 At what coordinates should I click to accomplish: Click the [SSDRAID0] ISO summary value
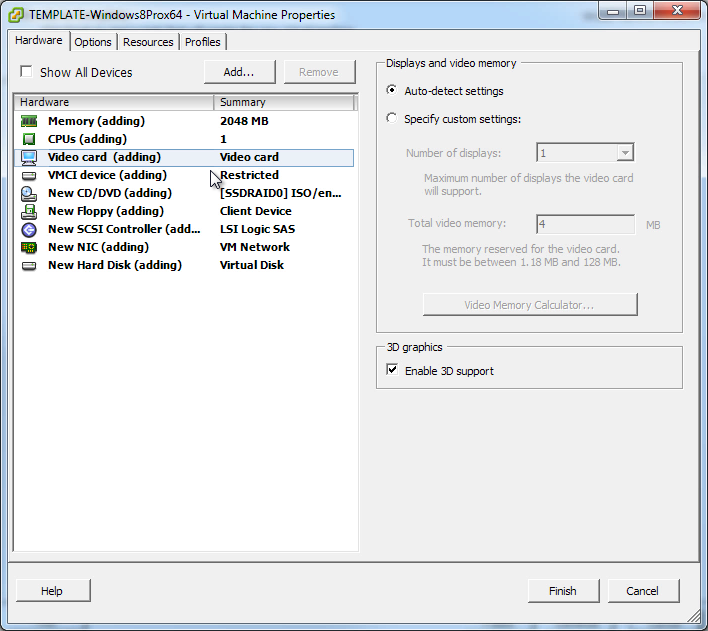tap(280, 193)
